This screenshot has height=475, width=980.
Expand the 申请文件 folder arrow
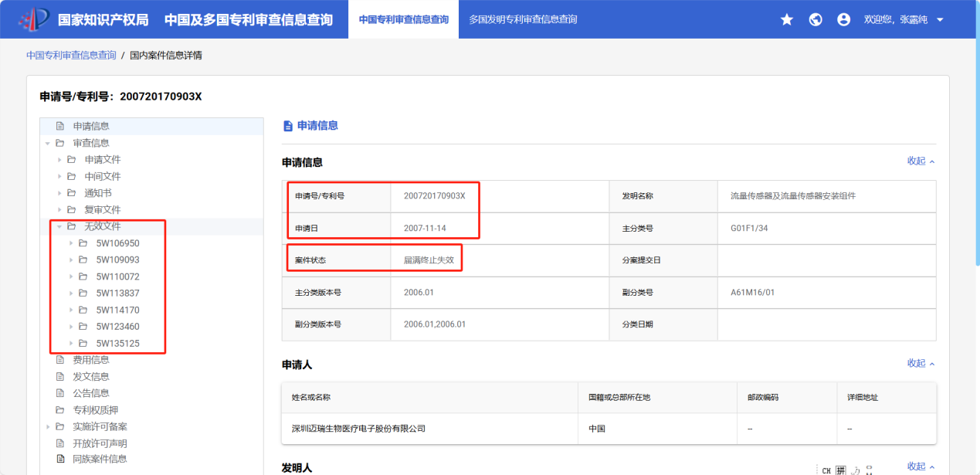(x=59, y=160)
